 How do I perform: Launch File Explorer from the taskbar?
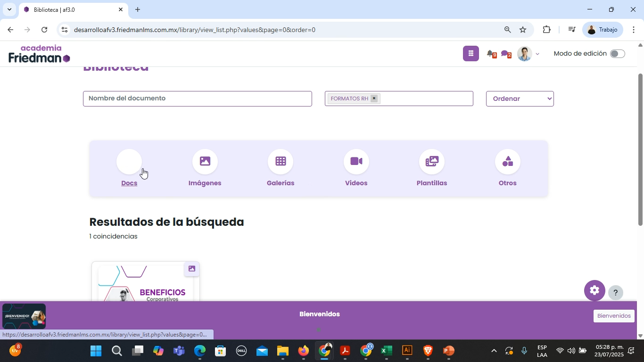point(282,351)
